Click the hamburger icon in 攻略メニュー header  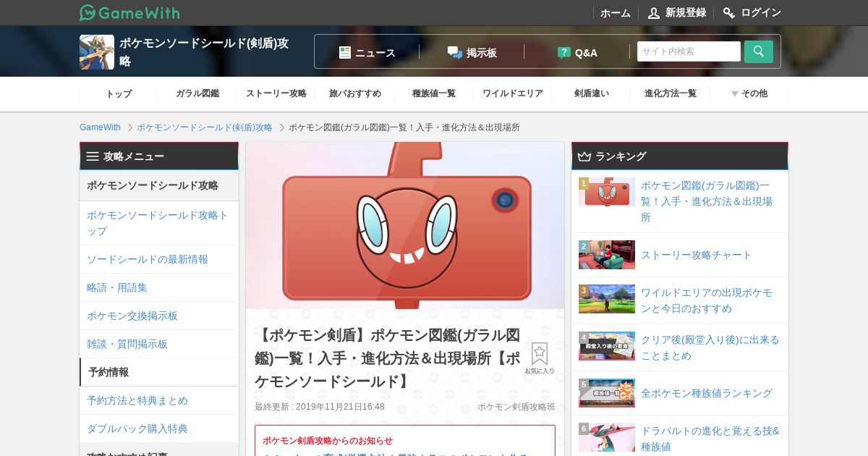pos(93,156)
